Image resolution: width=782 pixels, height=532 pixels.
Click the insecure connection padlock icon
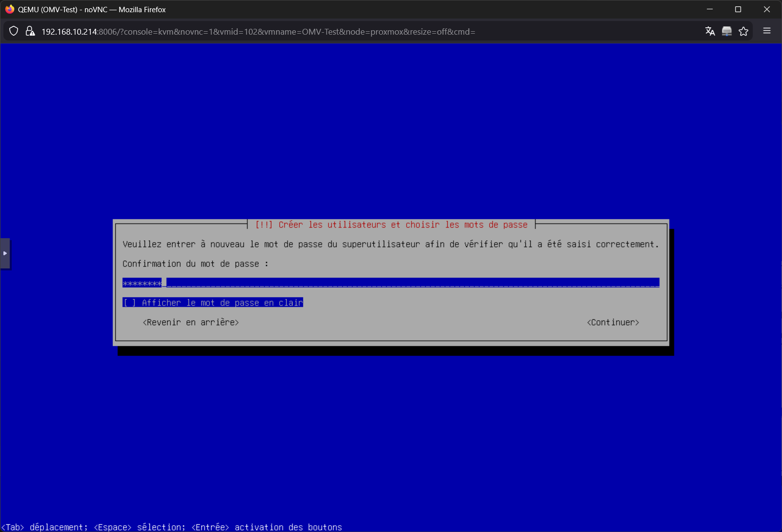point(30,31)
